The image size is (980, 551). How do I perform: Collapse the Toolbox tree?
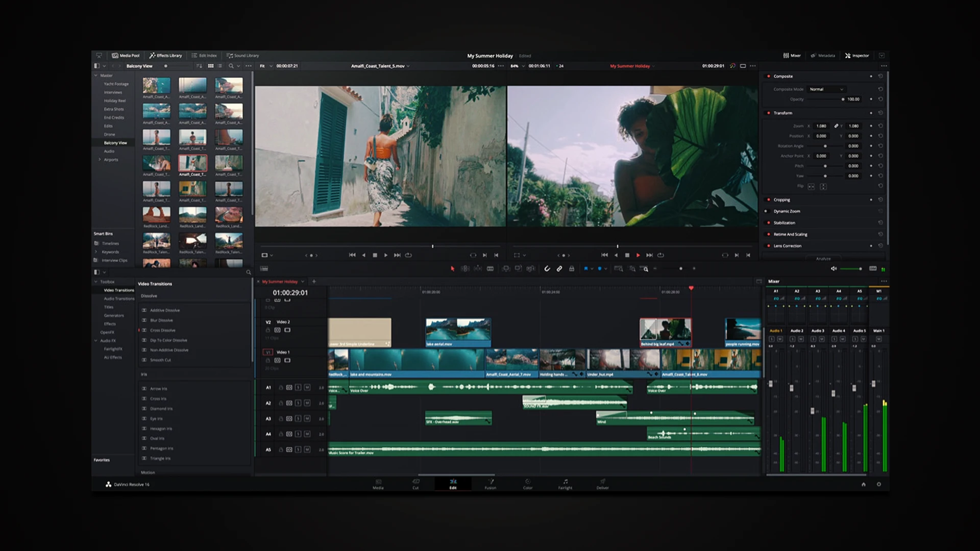tap(95, 282)
